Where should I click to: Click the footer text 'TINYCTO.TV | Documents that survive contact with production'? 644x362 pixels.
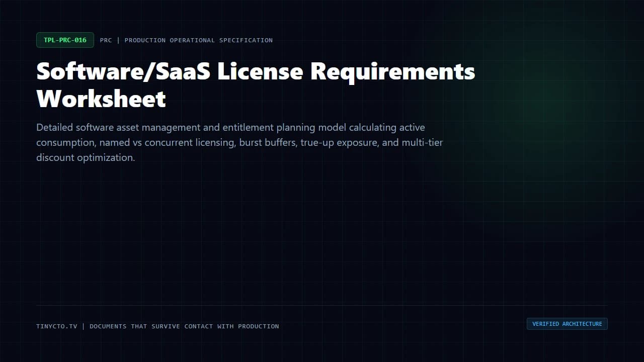click(x=157, y=326)
